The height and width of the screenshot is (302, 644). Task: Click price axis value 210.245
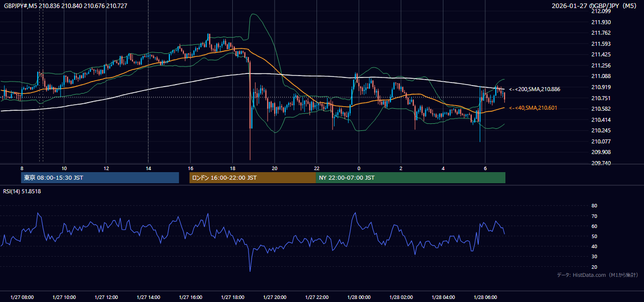tap(601, 130)
